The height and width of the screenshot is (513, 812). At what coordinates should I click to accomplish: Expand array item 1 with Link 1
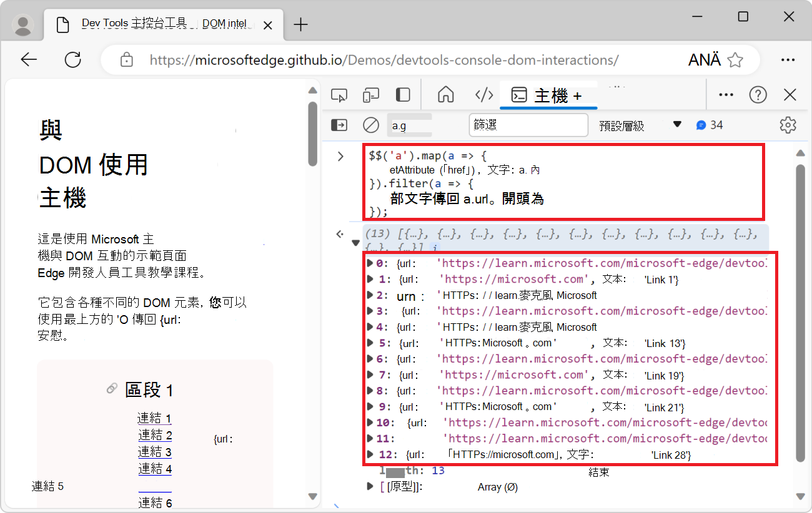370,279
